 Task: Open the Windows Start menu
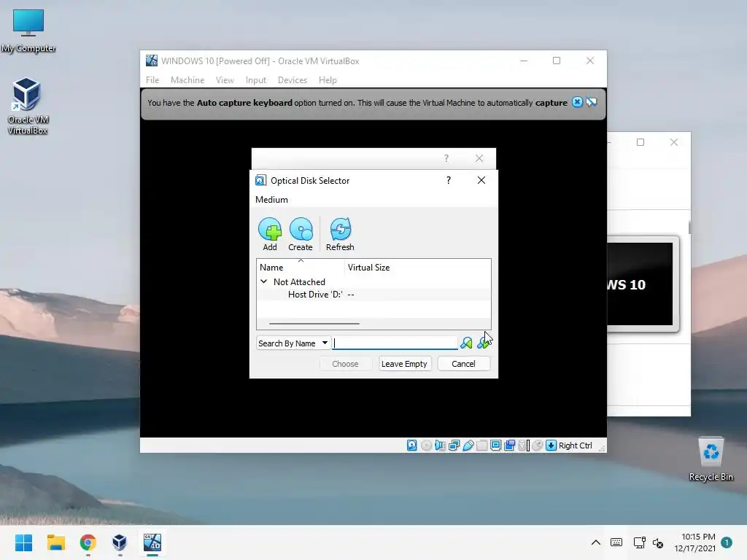[x=24, y=542]
